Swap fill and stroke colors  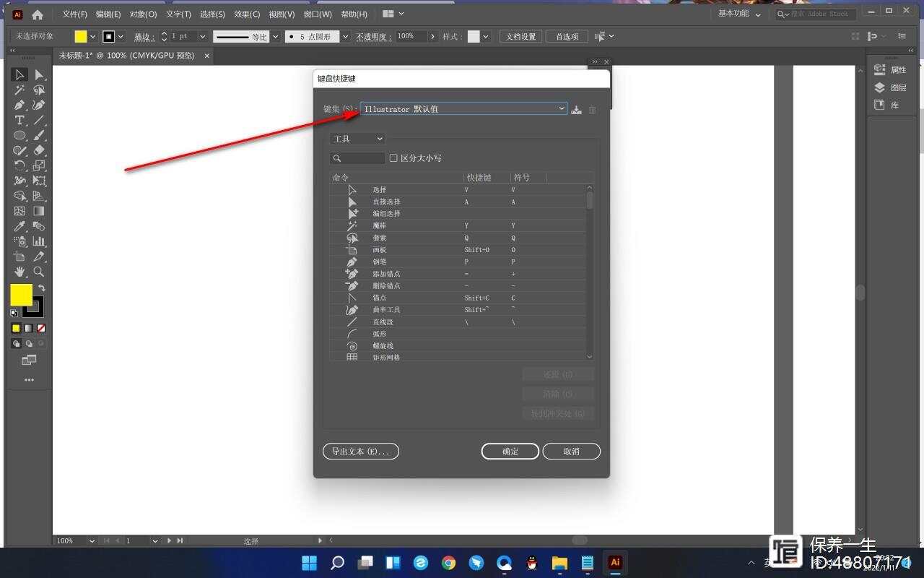point(41,288)
